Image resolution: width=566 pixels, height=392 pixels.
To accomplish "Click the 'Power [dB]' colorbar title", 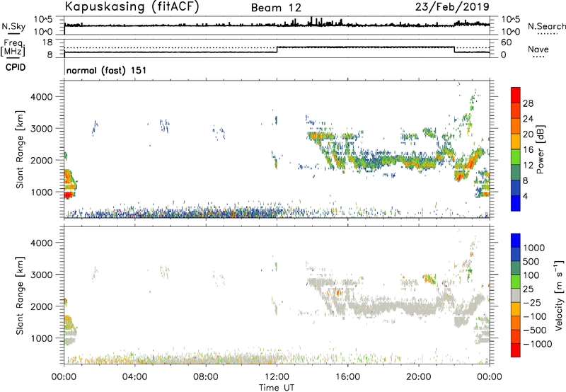I will coord(540,149).
